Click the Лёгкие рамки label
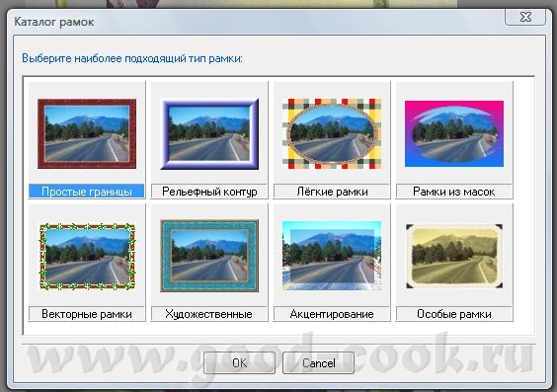 tap(332, 192)
